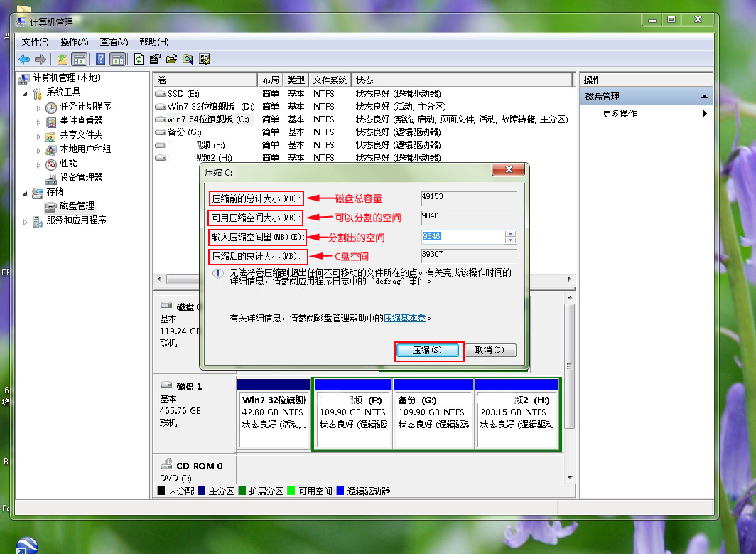The width and height of the screenshot is (756, 554).
Task: Toggle the console tree pane icon
Action: 80,59
